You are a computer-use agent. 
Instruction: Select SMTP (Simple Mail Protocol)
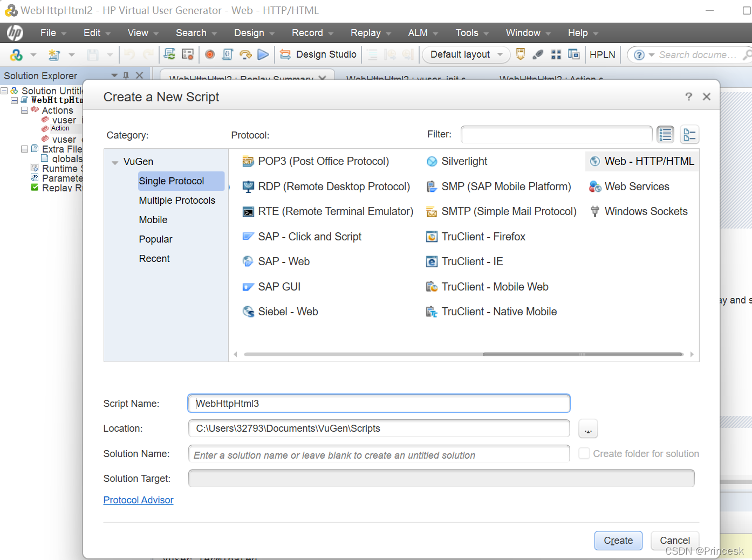[501, 211]
